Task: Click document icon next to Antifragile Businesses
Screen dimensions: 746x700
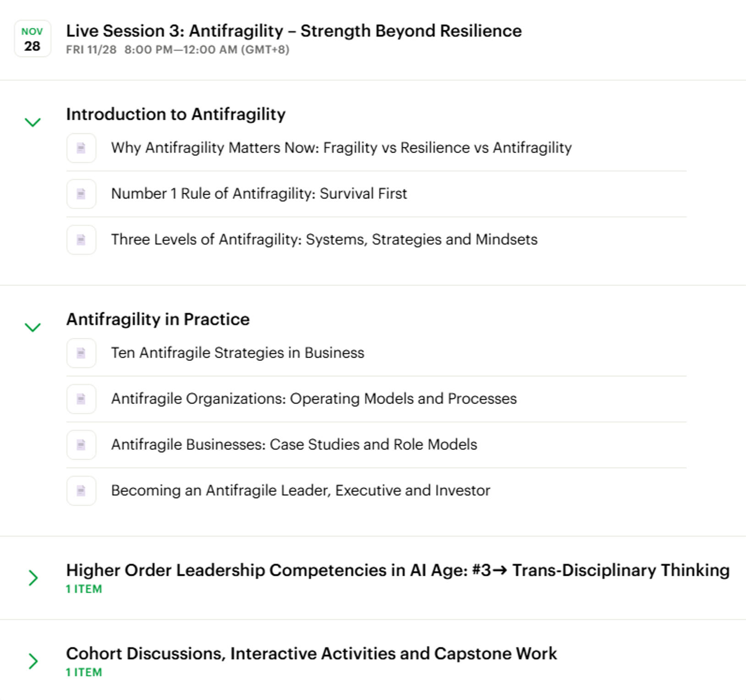Action: 81,445
